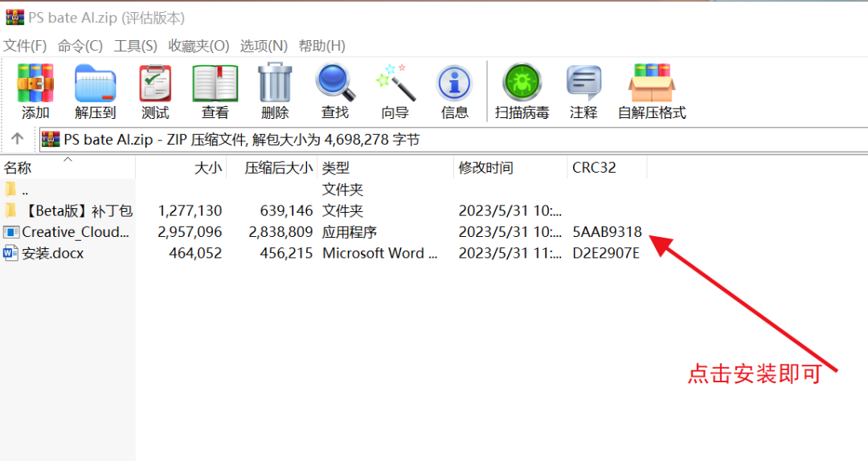The height and width of the screenshot is (461, 868).
Task: Run the 测试 (Test) archive tool
Action: (x=155, y=83)
